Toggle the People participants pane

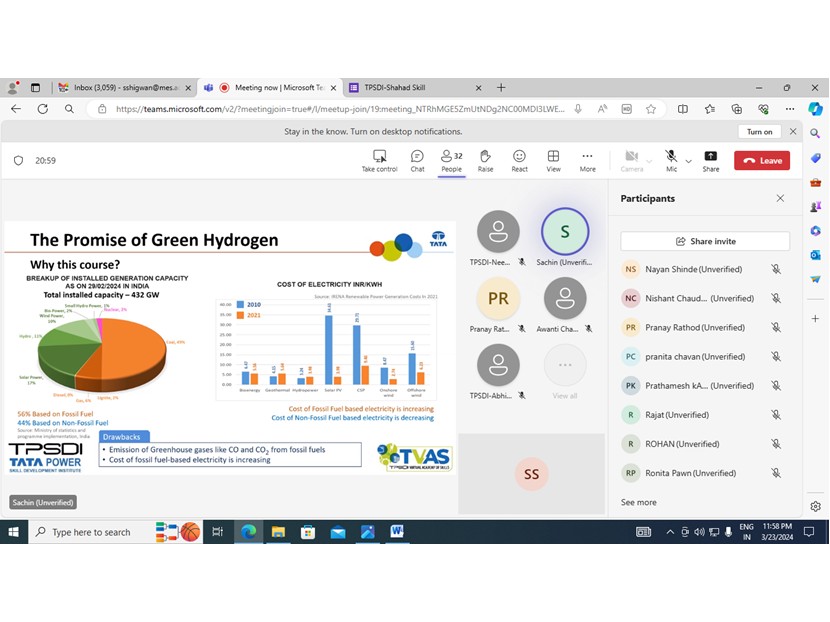[x=451, y=160]
